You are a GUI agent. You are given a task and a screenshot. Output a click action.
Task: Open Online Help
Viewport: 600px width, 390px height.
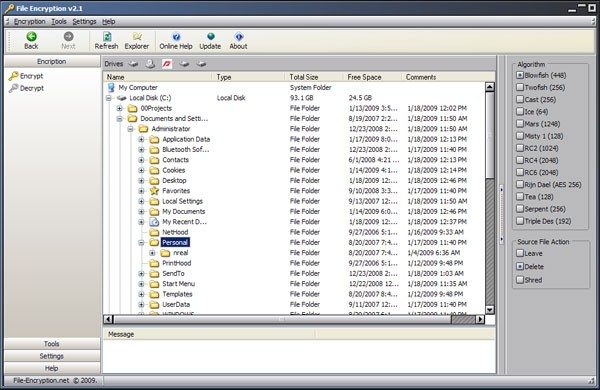[x=176, y=41]
